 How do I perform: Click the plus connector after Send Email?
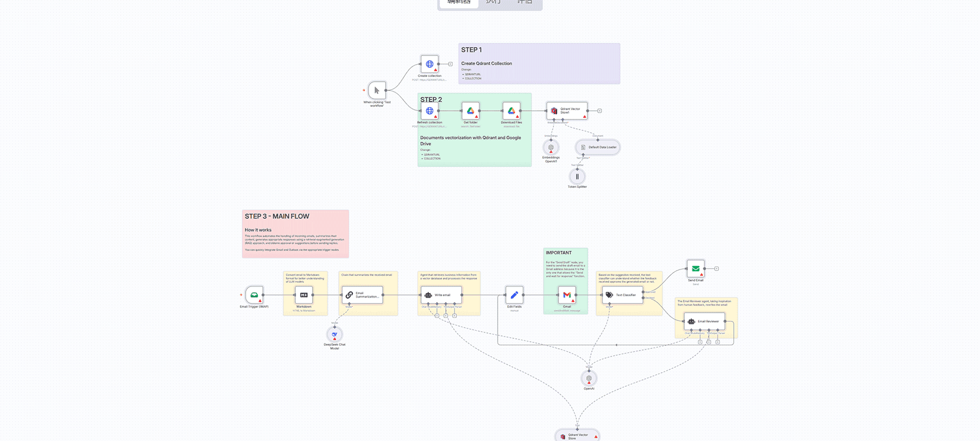click(716, 269)
